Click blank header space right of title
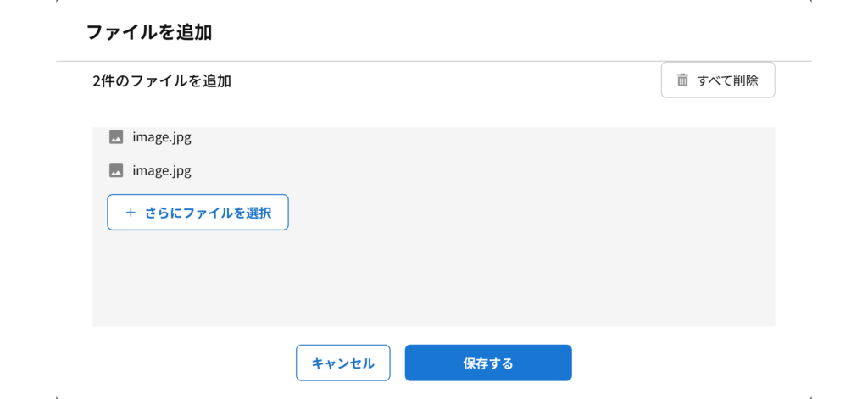Viewport: 868px width, 399px height. point(509,33)
